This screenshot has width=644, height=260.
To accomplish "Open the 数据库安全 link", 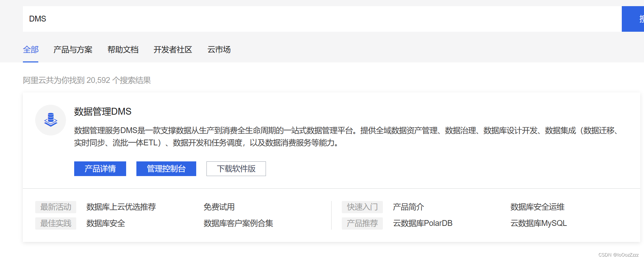I will pyautogui.click(x=106, y=223).
